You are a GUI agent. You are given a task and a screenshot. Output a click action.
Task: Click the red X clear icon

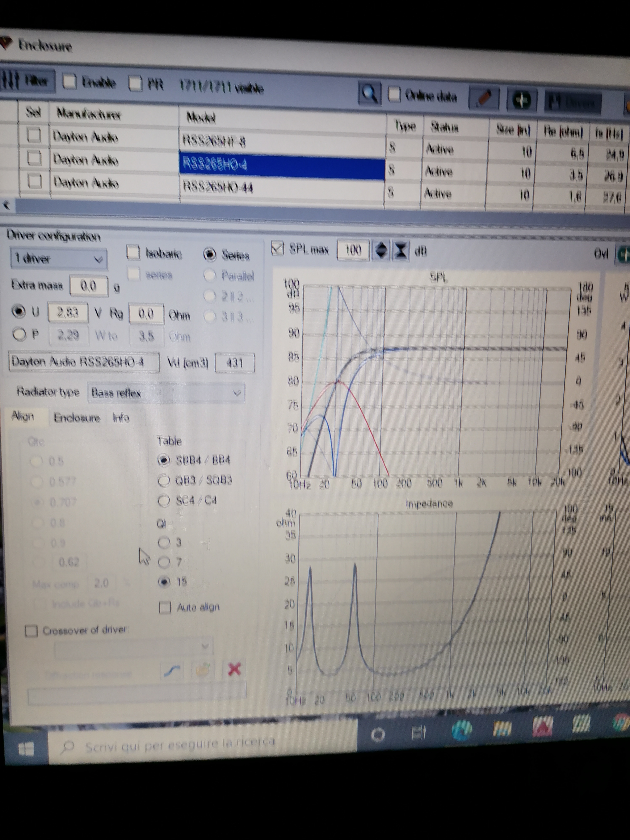pos(234,669)
